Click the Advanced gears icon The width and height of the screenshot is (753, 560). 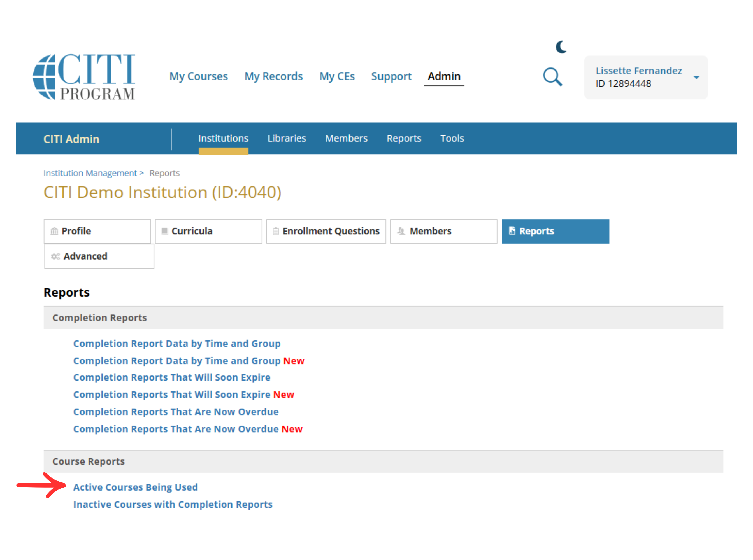click(x=55, y=256)
